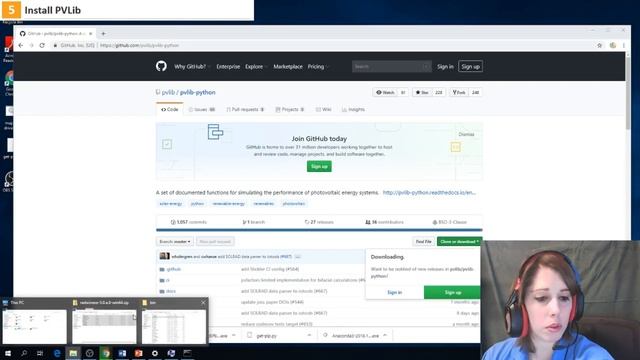Screen dimensions: 640x360
Task: Open taskbar search magnifier
Action: point(24,353)
